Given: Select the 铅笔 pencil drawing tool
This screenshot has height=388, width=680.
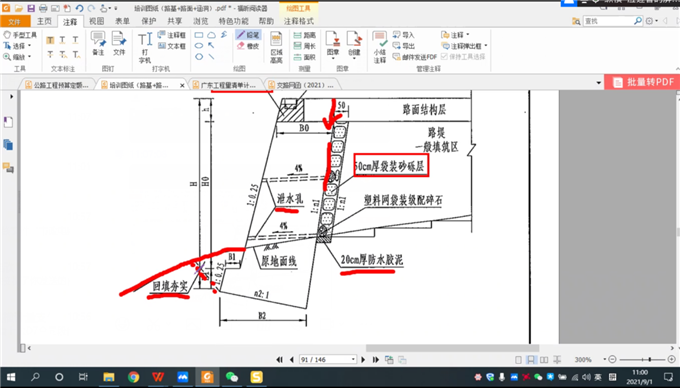Looking at the screenshot, I should click(248, 35).
